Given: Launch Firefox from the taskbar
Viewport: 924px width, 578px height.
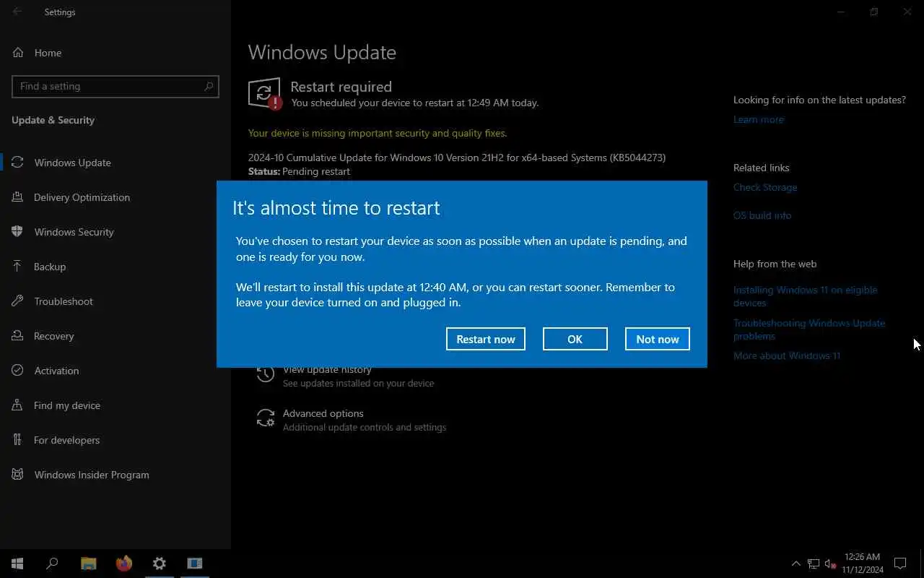Looking at the screenshot, I should 124,564.
